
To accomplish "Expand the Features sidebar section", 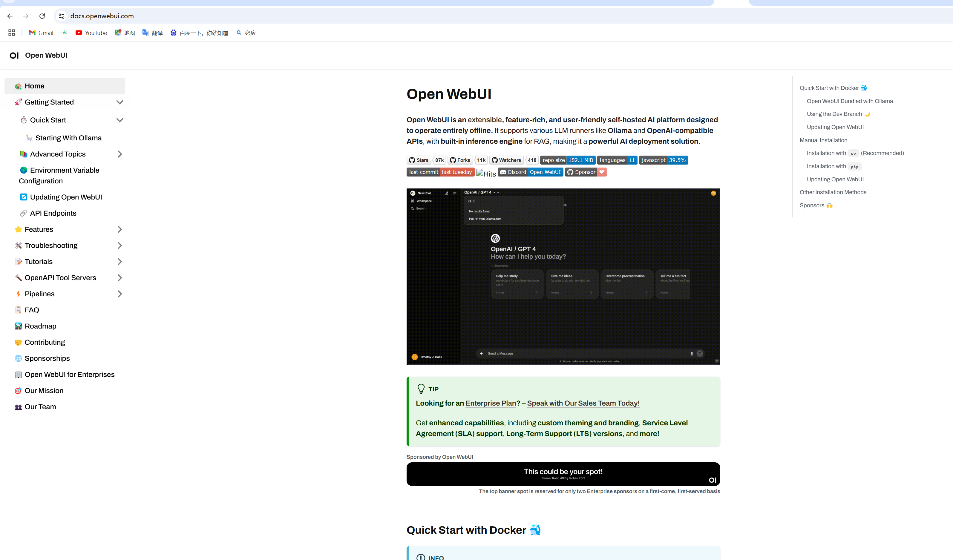I will pos(120,229).
